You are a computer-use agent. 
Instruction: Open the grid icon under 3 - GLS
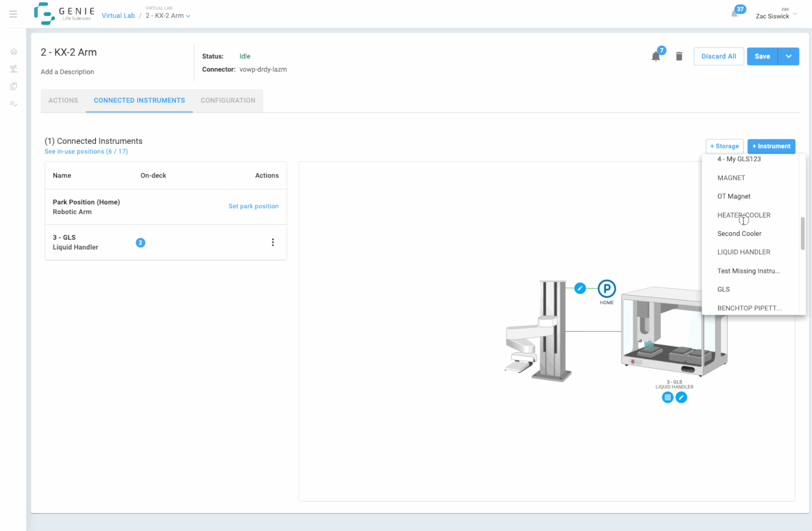[667, 398]
